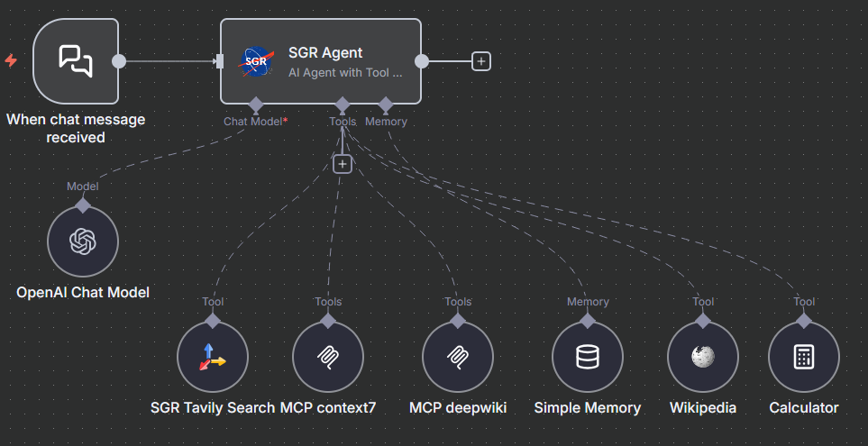Select the chat message trigger node
This screenshot has width=868, height=446.
pos(76,61)
